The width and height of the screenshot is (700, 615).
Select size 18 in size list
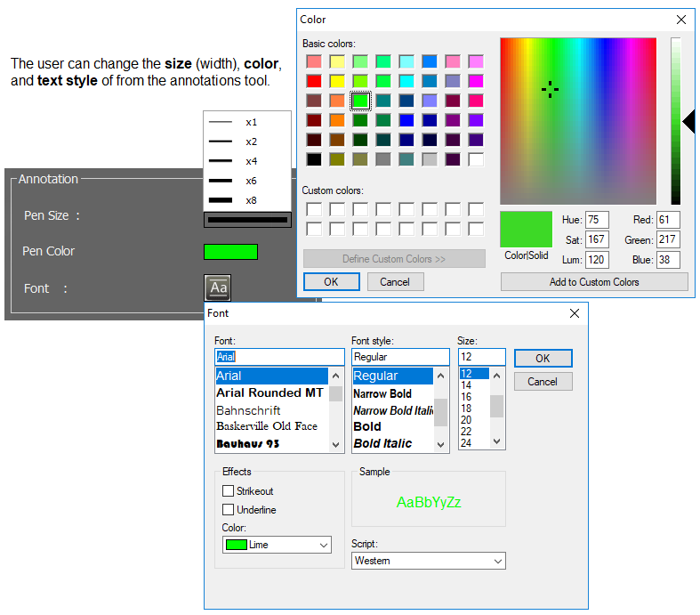466,409
